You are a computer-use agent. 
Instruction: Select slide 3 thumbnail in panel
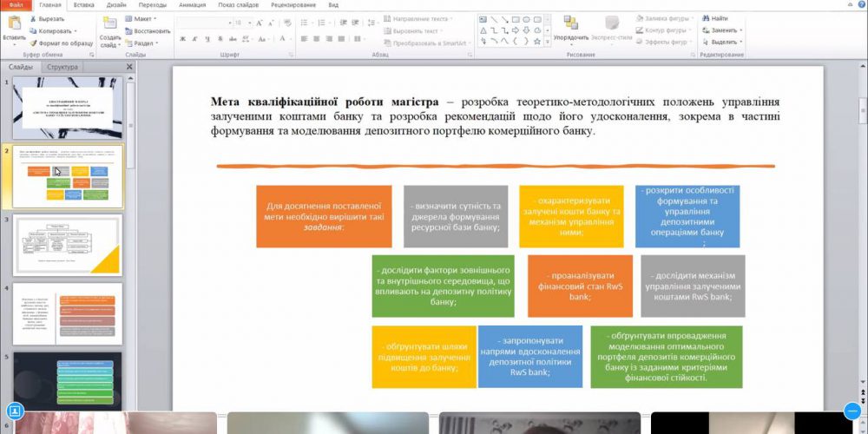(x=68, y=244)
